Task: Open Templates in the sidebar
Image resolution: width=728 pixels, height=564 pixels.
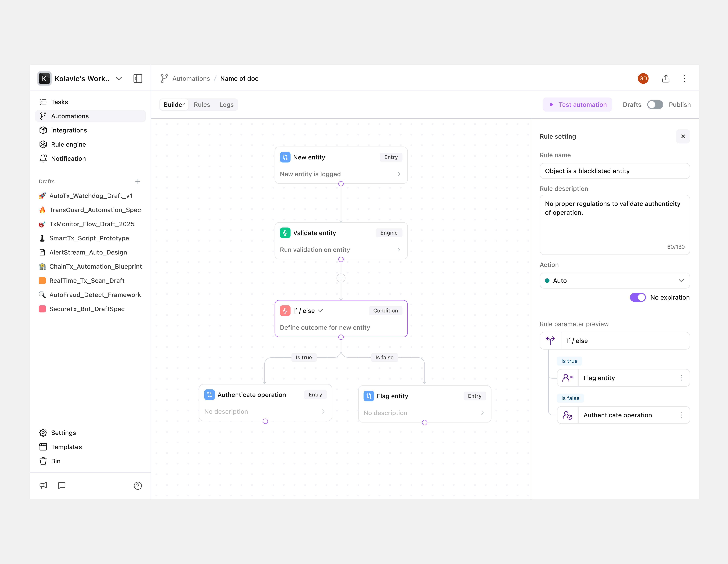Action: point(90,447)
